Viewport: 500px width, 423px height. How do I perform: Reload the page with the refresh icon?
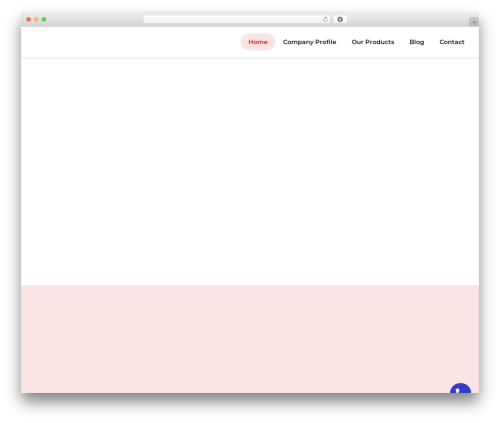tap(325, 19)
